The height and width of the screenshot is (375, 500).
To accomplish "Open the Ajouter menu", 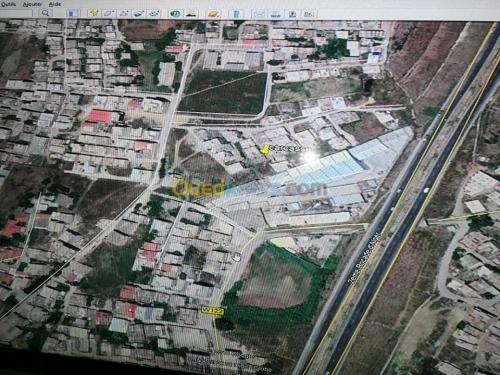I will [32, 4].
